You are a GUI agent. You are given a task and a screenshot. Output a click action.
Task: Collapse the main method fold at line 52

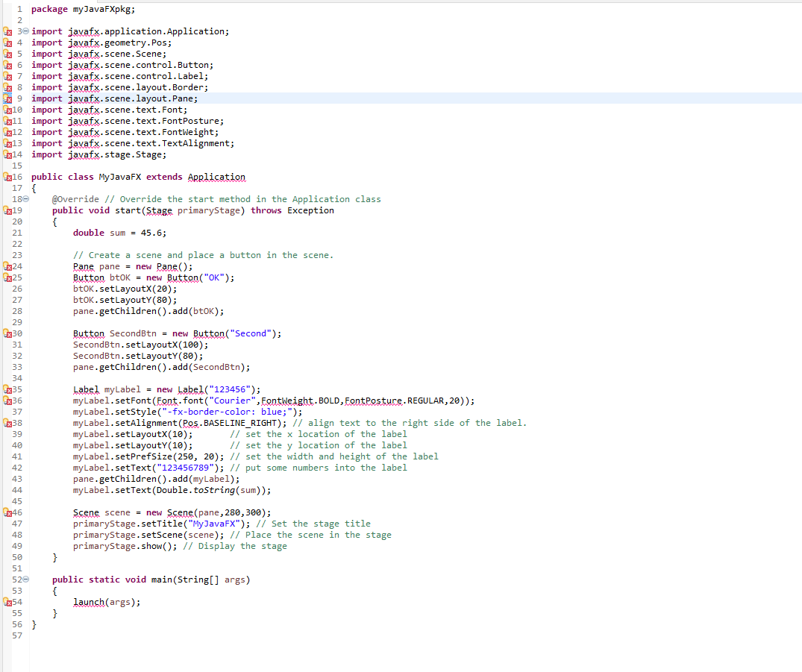pyautogui.click(x=26, y=580)
